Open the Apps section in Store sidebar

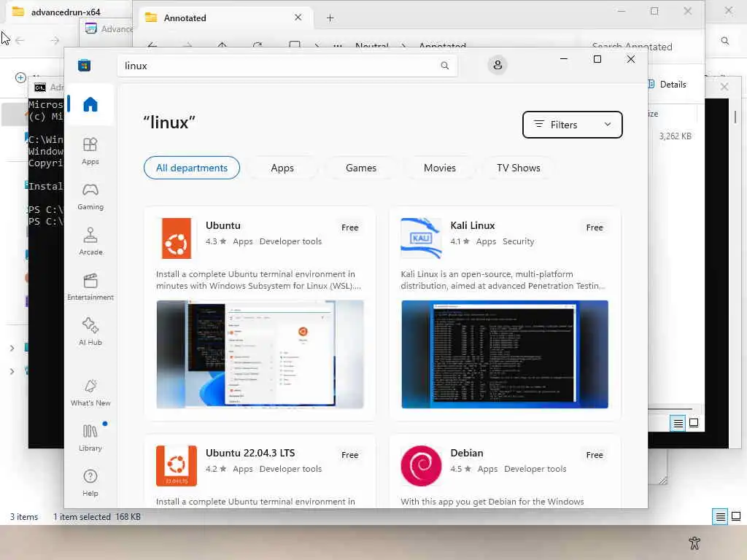click(x=90, y=151)
